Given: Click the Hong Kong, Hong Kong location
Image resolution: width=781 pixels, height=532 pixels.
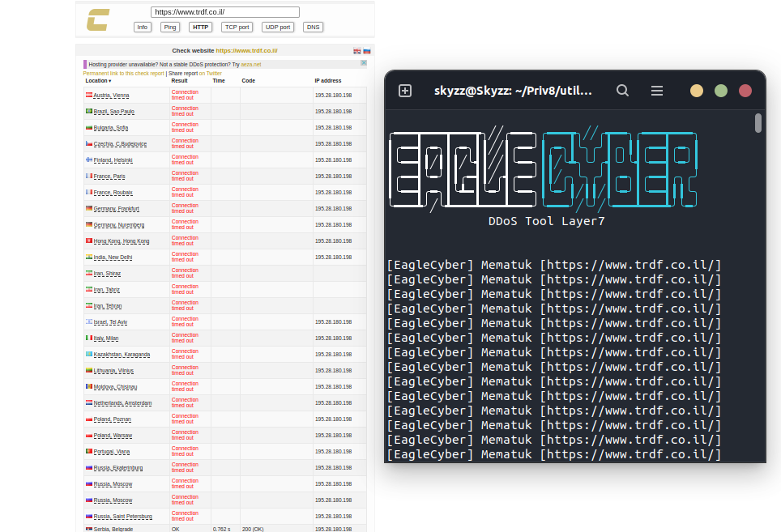Looking at the screenshot, I should (122, 241).
